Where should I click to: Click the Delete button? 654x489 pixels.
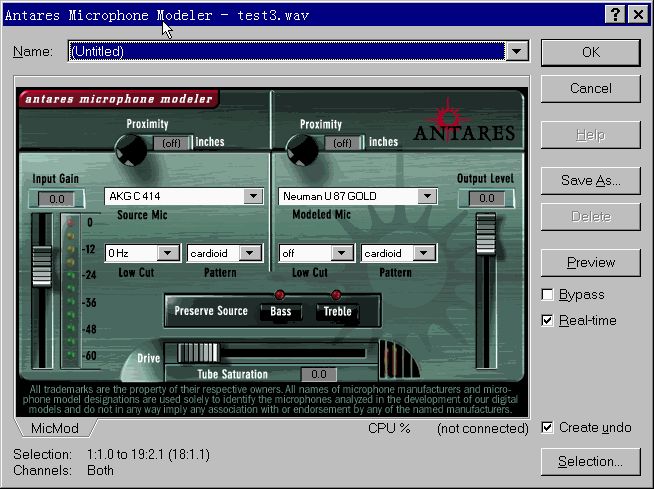[591, 217]
